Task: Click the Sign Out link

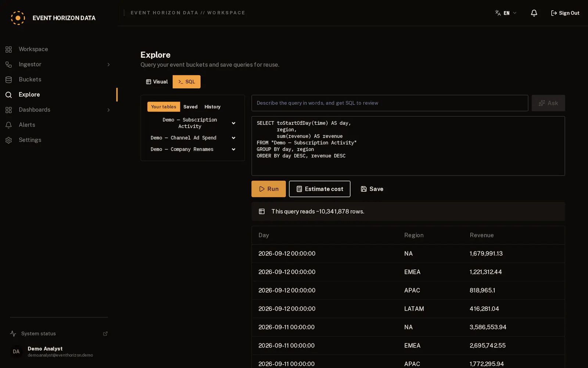Action: (x=565, y=13)
